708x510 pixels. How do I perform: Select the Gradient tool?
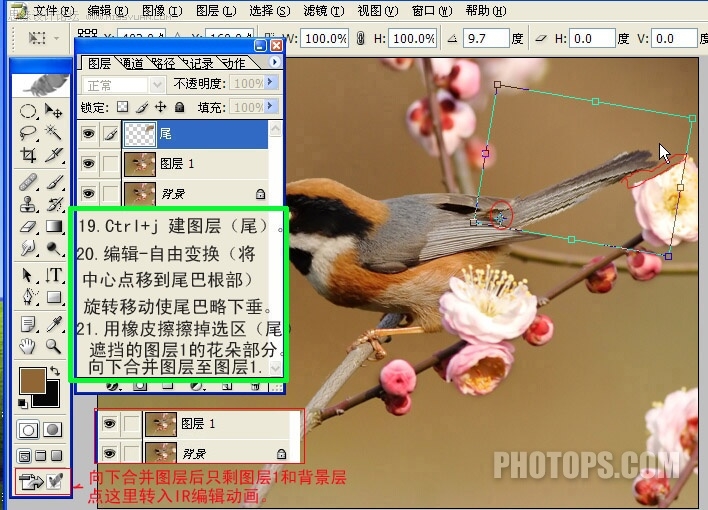pyautogui.click(x=53, y=226)
